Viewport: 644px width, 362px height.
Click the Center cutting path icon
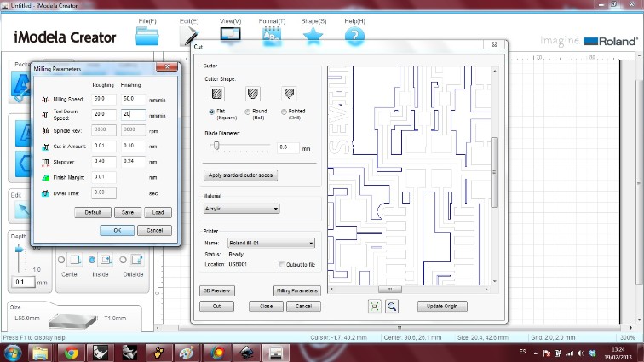[x=75, y=260]
